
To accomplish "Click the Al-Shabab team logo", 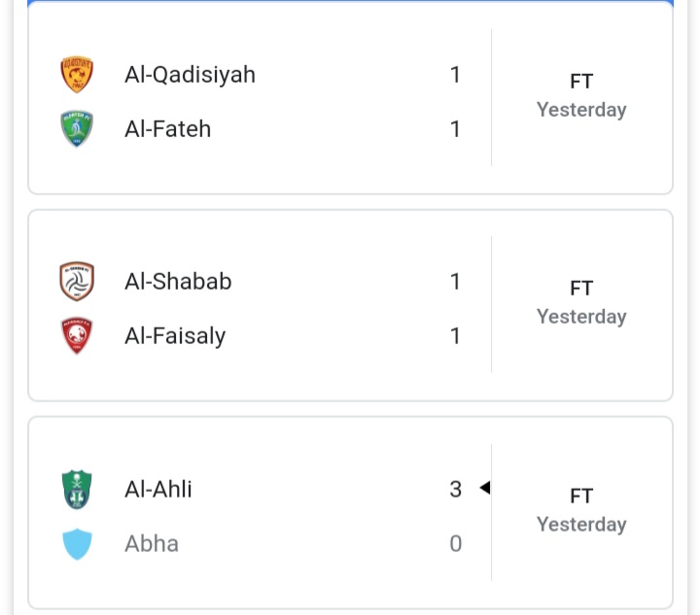I will (x=77, y=281).
